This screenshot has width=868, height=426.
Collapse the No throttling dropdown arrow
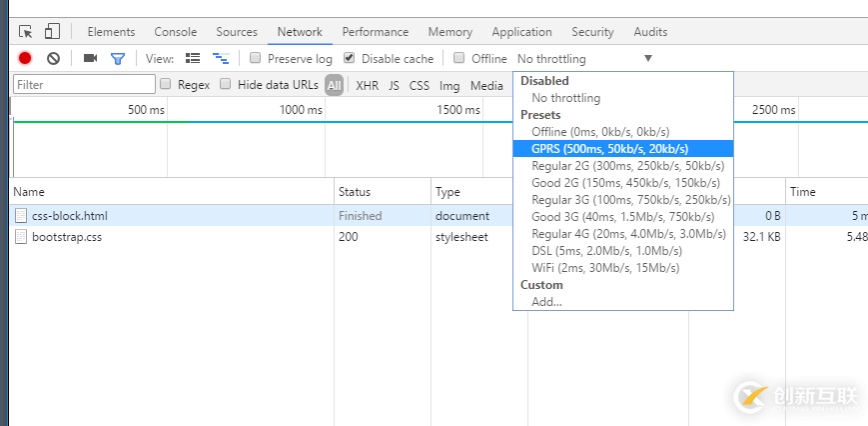(x=648, y=59)
